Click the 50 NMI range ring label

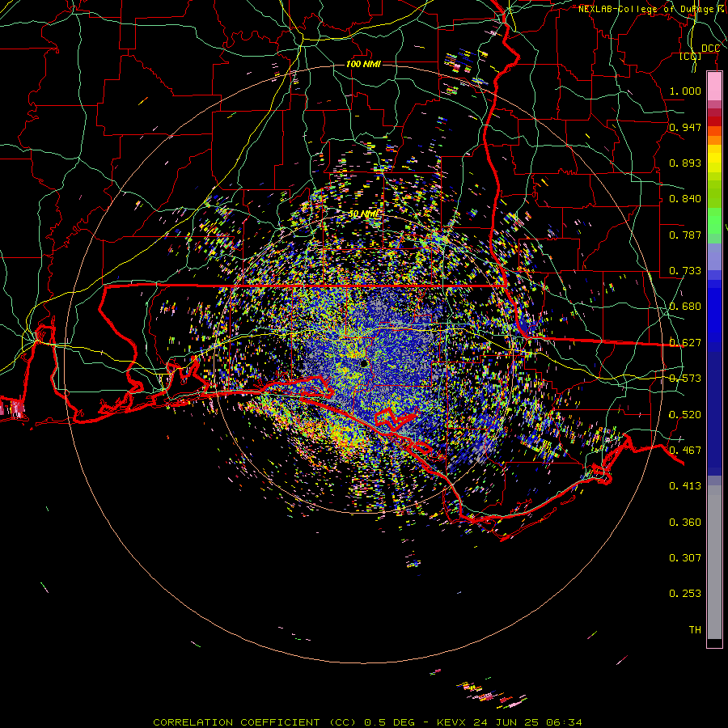coord(365,214)
